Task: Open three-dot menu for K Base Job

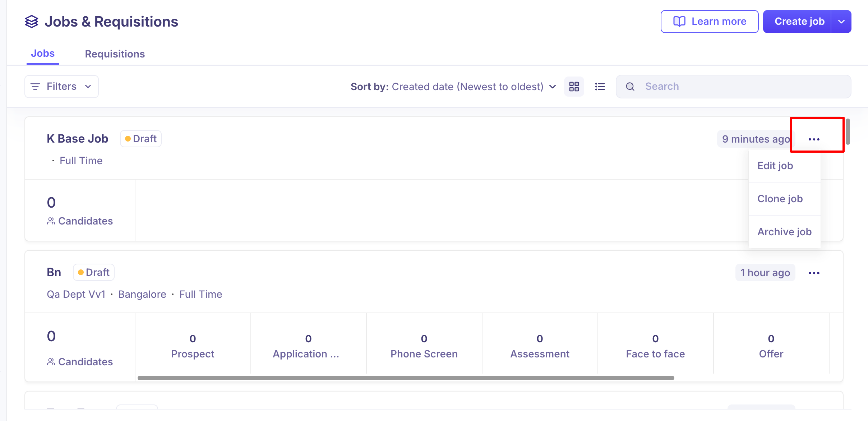Action: click(x=814, y=139)
